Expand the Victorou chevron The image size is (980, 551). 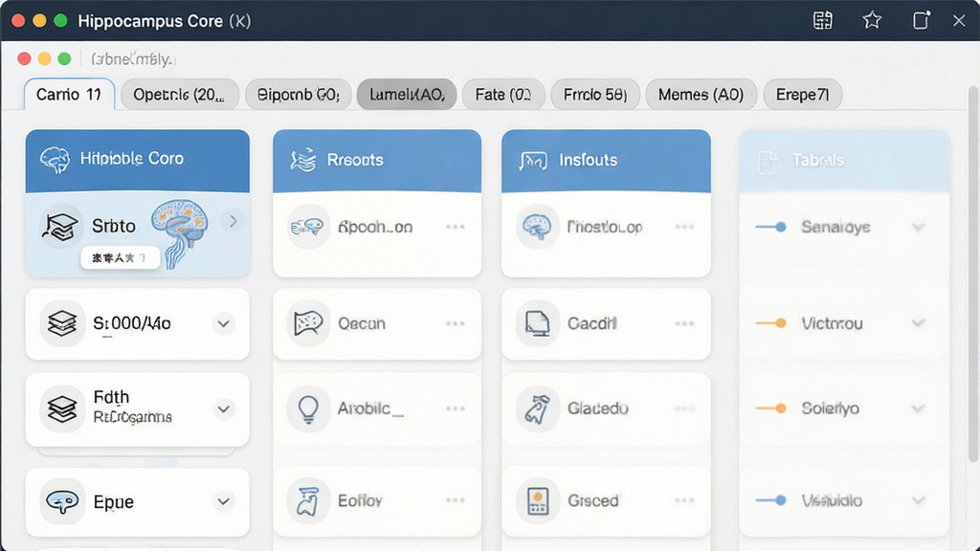918,323
